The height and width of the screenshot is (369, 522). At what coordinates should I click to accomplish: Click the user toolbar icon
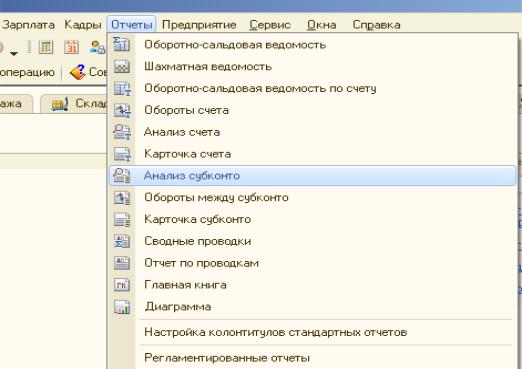(97, 47)
